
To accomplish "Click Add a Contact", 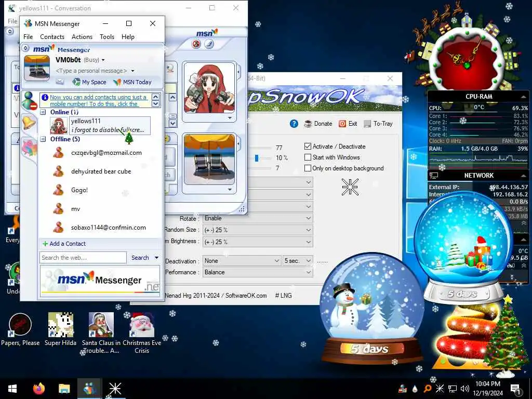I will tap(64, 244).
